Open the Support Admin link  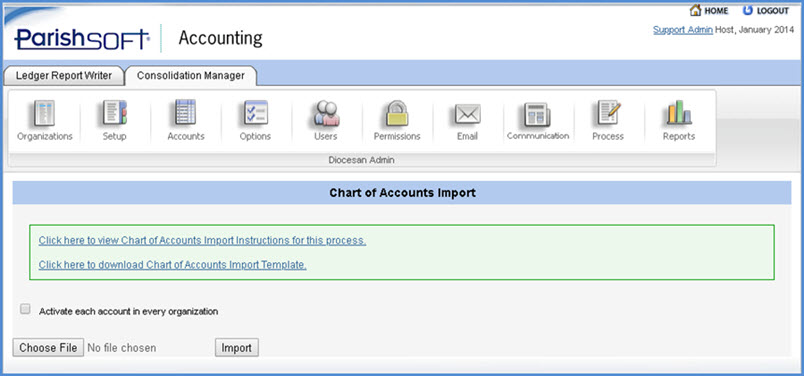(x=682, y=30)
